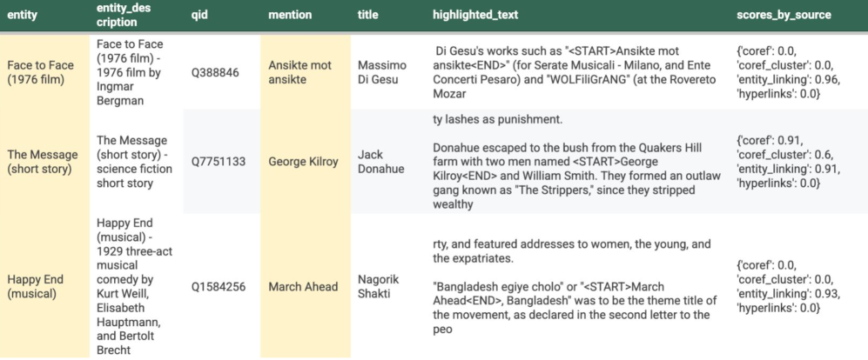
Task: Select the 'mention' column header
Action: tap(293, 16)
